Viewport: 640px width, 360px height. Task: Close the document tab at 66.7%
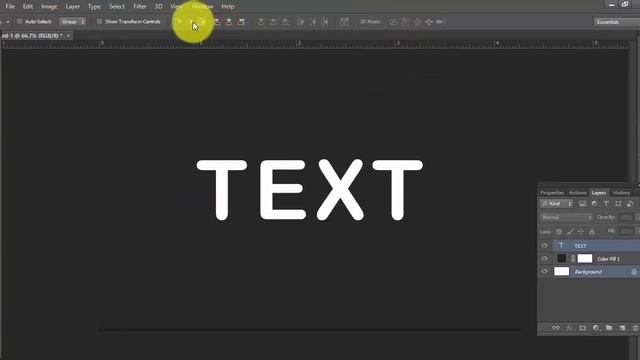[x=68, y=36]
